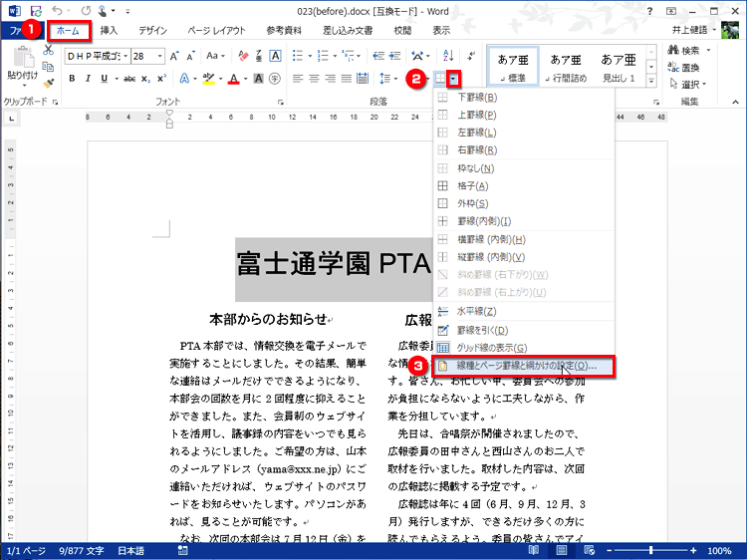Image resolution: width=747 pixels, height=560 pixels.
Task: Click the zoom slider handle
Action: [650, 550]
